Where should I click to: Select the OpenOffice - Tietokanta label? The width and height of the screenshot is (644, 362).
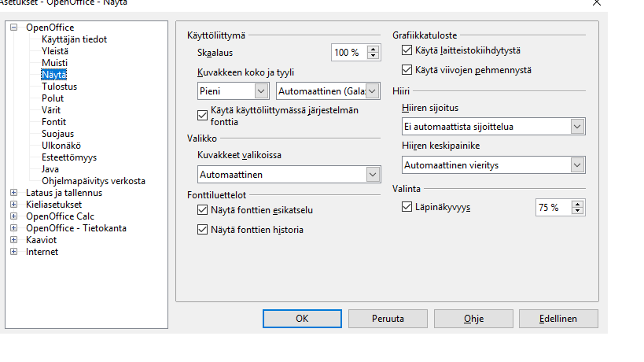pyautogui.click(x=76, y=228)
